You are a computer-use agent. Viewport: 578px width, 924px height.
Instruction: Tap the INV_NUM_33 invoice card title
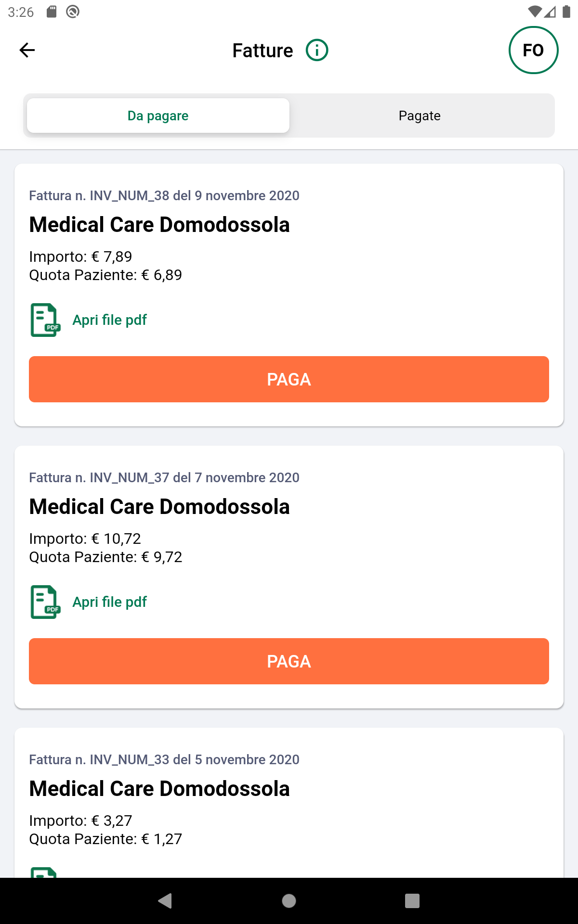point(159,789)
